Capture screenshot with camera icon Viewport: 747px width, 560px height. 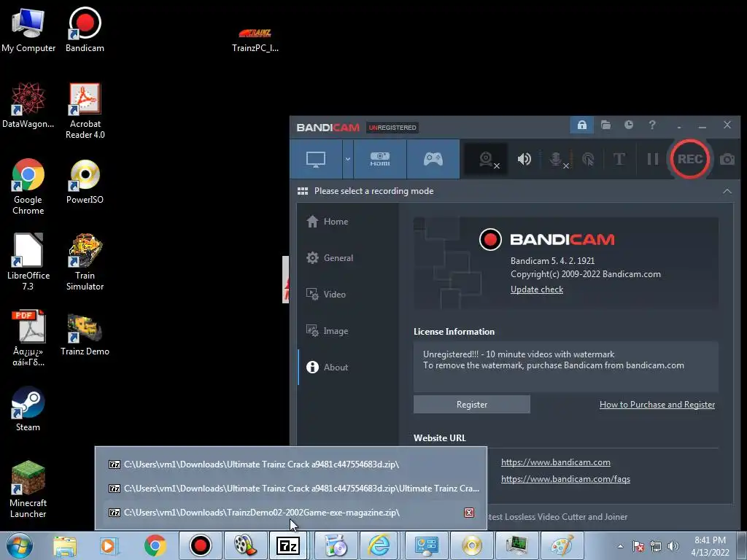pos(727,159)
